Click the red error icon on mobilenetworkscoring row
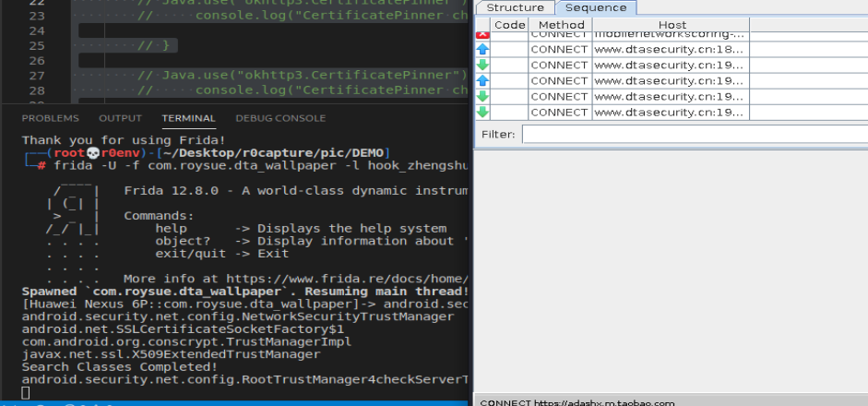Viewport: 868px width, 406px height. 482,35
